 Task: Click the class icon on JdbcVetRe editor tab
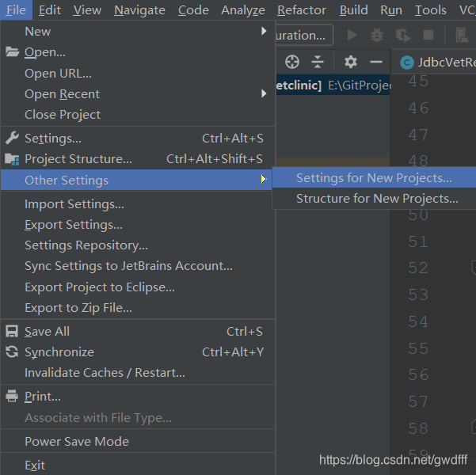pyautogui.click(x=407, y=63)
